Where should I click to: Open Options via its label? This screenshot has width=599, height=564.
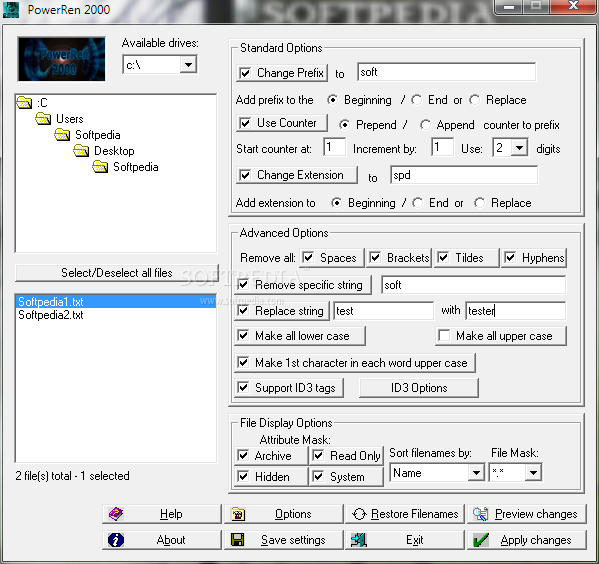[293, 514]
